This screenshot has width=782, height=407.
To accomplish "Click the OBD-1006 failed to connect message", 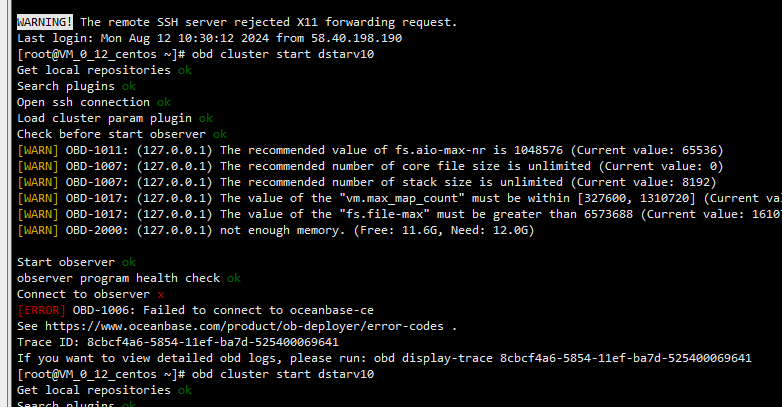I will coord(223,310).
